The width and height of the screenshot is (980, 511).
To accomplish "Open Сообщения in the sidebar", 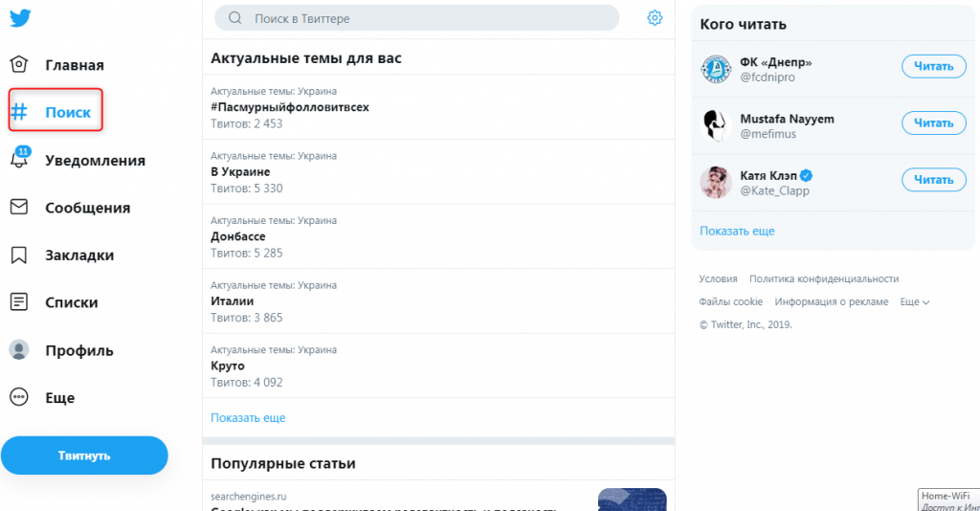I will (x=87, y=208).
